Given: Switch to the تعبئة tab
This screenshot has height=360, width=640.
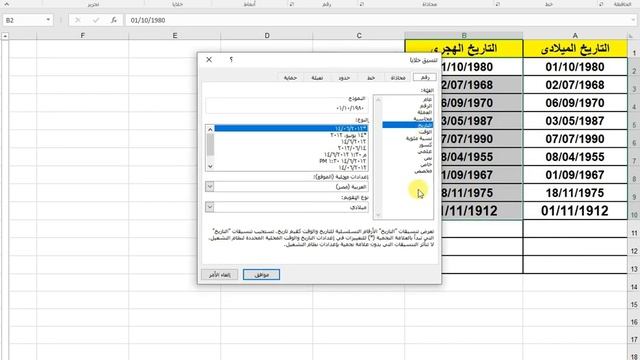Looking at the screenshot, I should tap(317, 78).
